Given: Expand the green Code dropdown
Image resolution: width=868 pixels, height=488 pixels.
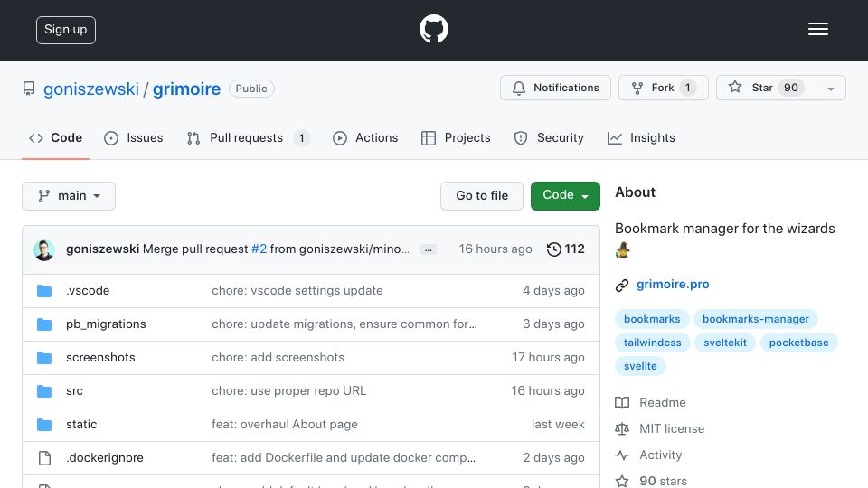Looking at the screenshot, I should tap(565, 196).
